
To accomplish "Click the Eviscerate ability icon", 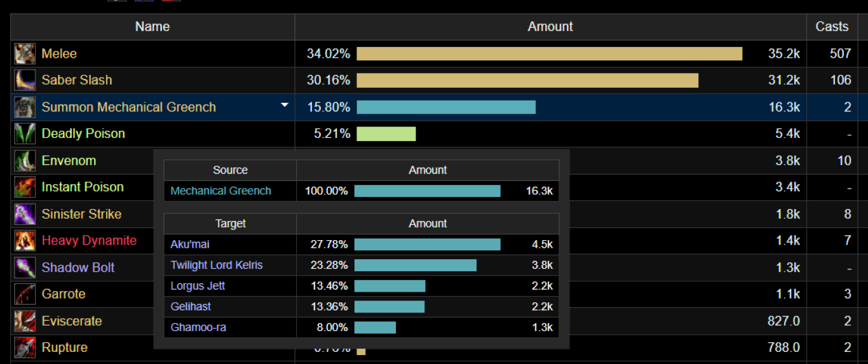I will [x=25, y=321].
